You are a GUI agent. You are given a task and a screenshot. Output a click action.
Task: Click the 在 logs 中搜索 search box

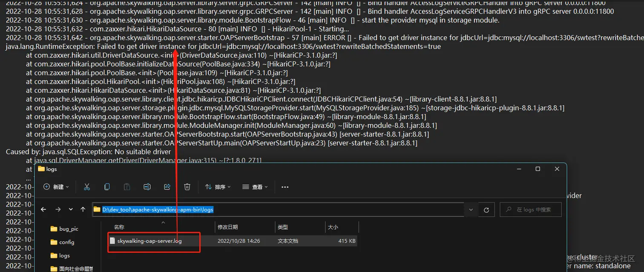click(531, 209)
